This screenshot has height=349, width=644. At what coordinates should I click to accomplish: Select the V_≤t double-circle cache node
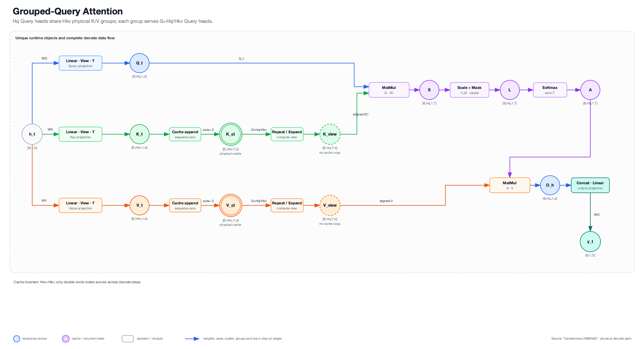click(x=231, y=205)
